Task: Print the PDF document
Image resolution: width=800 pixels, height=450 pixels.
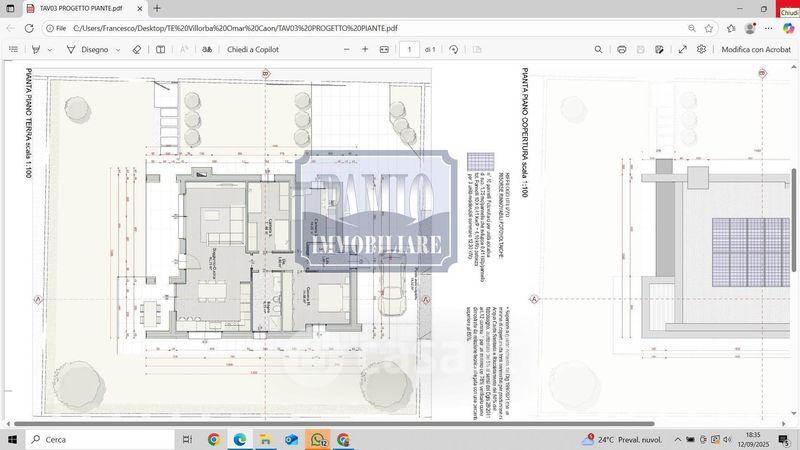Action: click(622, 49)
